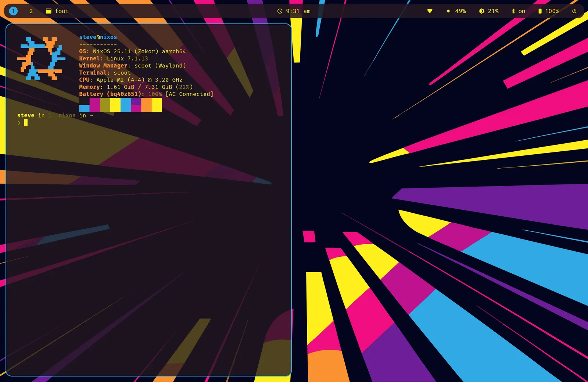Click the 49% volume value
588x382 pixels.
460,11
